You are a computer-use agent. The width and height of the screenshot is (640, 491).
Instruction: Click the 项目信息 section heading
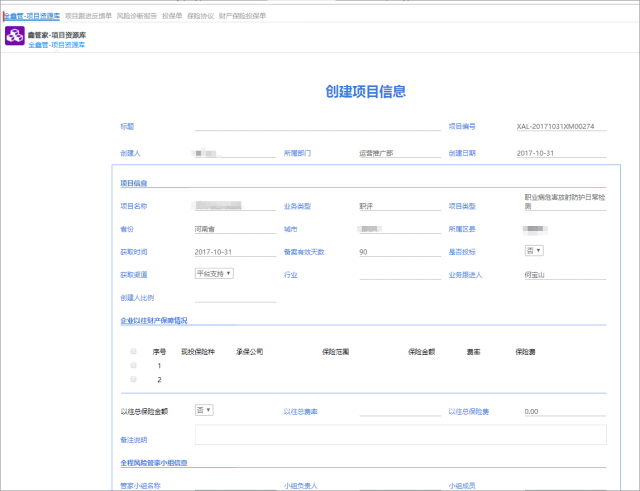pyautogui.click(x=133, y=183)
